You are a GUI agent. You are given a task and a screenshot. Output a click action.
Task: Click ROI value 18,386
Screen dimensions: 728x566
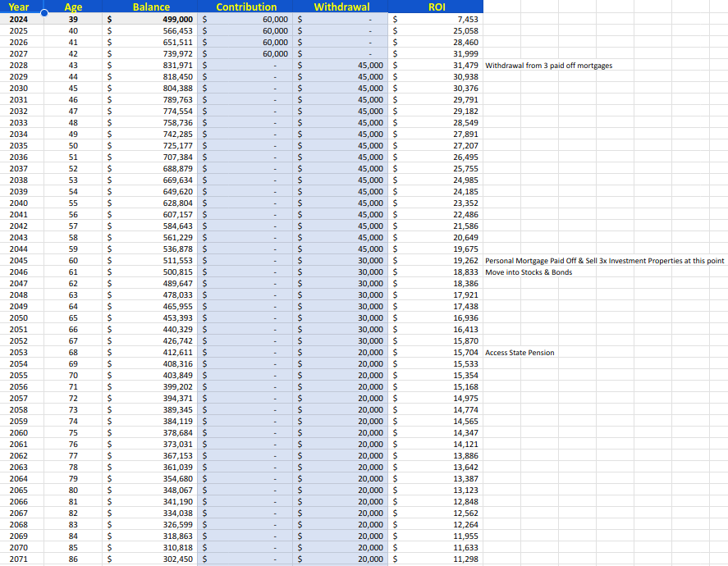pos(436,284)
